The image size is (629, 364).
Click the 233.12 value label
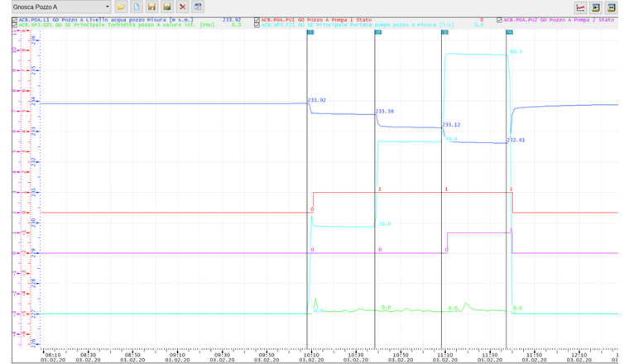(451, 125)
